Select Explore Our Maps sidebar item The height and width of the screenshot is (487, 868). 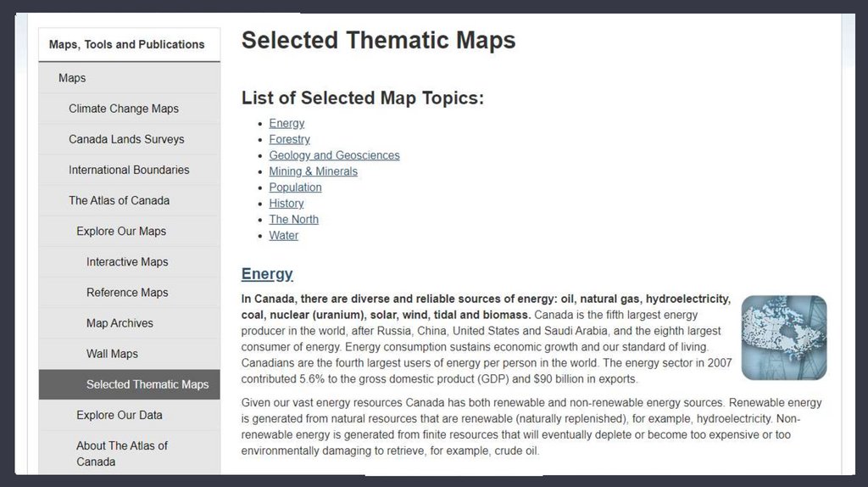tap(121, 231)
